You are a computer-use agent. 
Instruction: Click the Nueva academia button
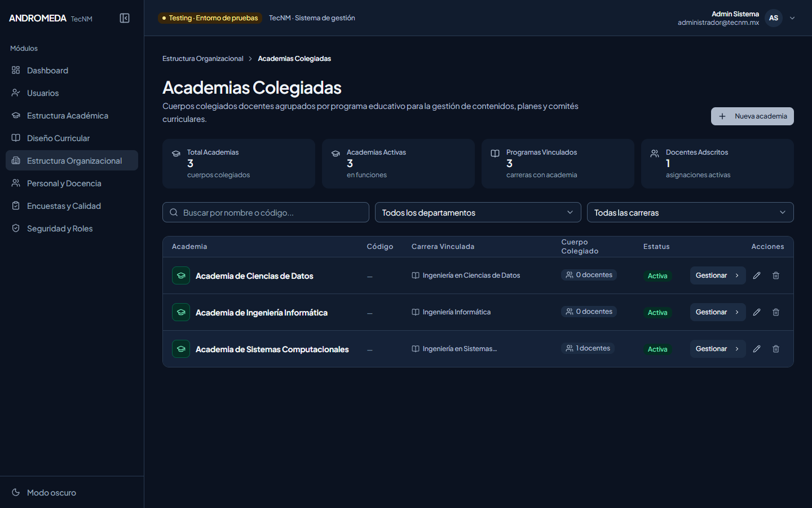point(752,116)
